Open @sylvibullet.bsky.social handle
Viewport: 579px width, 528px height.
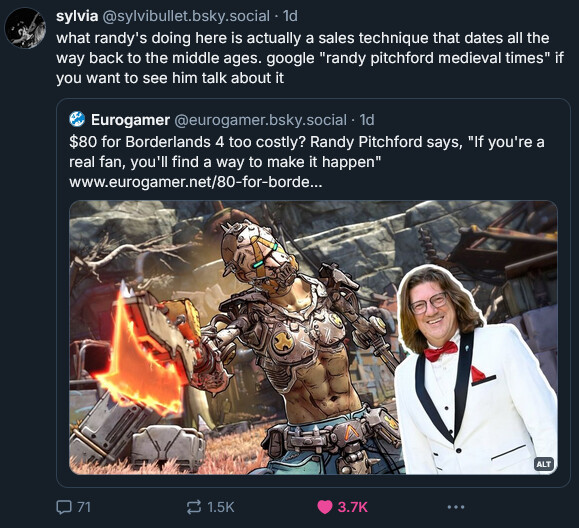(186, 16)
